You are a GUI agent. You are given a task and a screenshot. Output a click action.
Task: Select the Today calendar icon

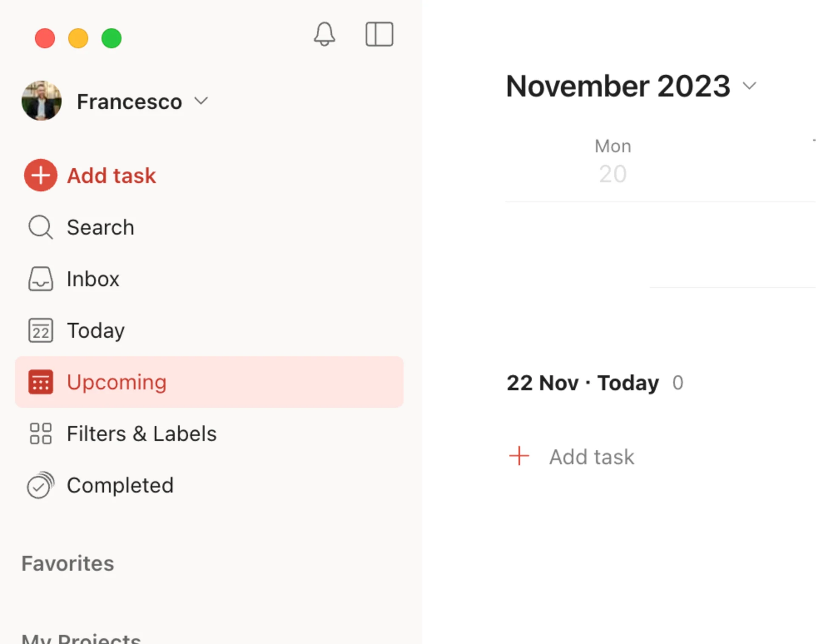[40, 331]
